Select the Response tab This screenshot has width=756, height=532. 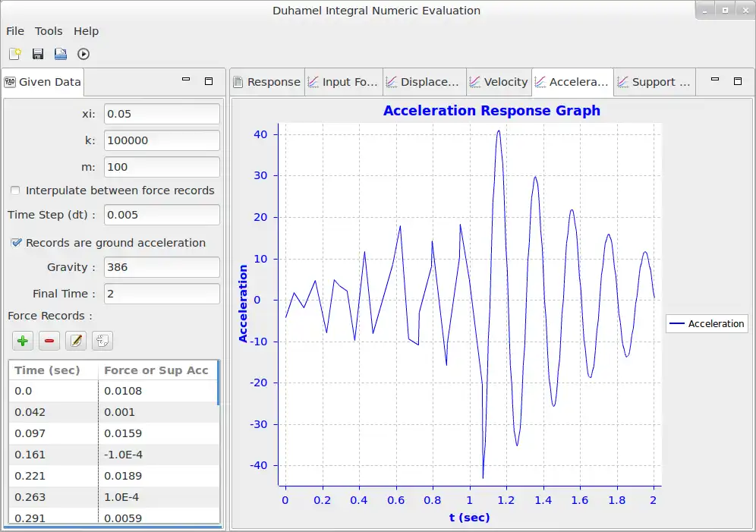(266, 82)
